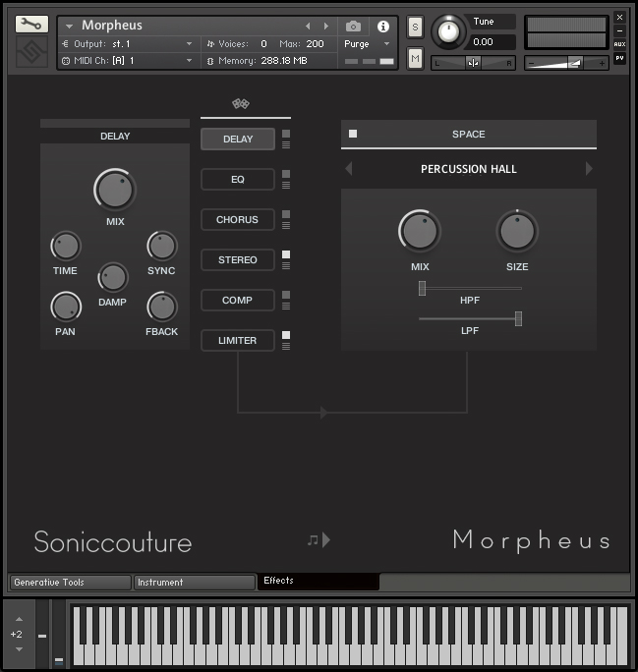Select the LIMITER effect button
Screen dimensions: 638x672
[238, 340]
